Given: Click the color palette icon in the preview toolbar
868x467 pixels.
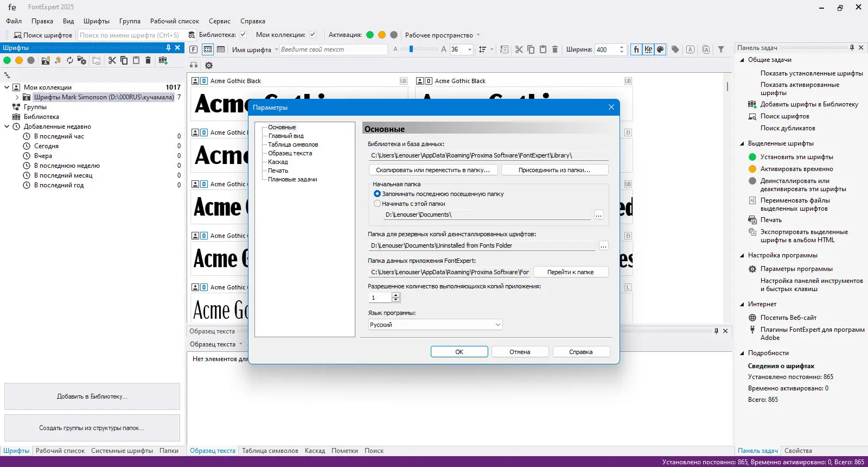Looking at the screenshot, I should pyautogui.click(x=660, y=49).
